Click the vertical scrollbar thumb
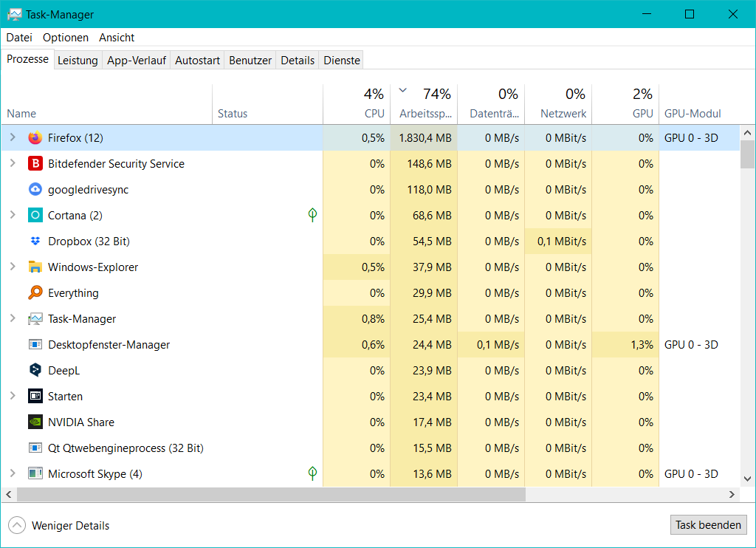The image size is (756, 548). pyautogui.click(x=747, y=154)
